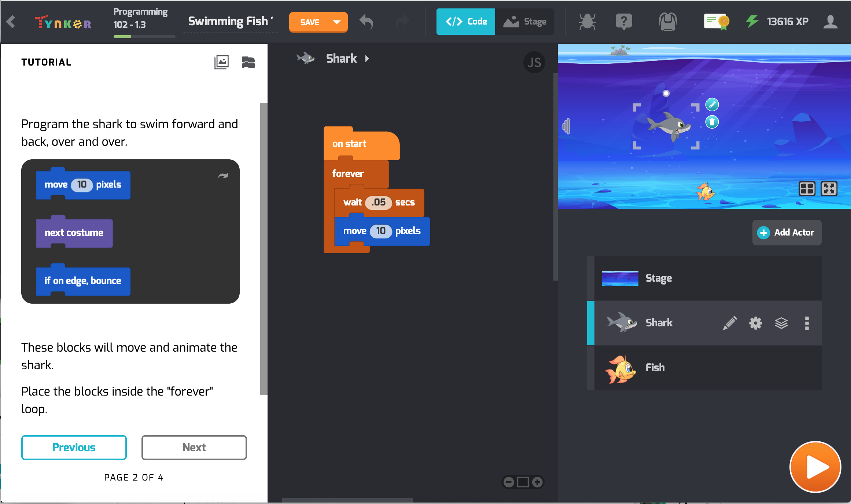Click the pencil edit icon on stage shark

pos(712,105)
